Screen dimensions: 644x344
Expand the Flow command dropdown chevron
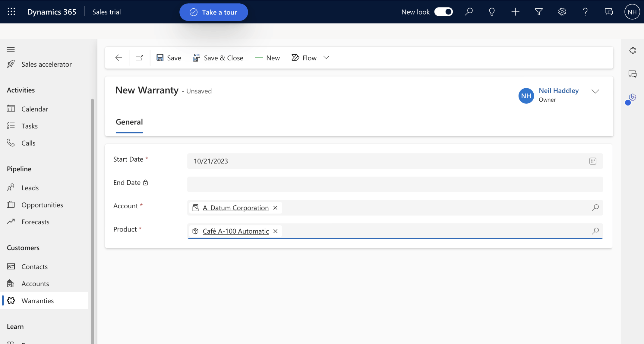pos(326,57)
